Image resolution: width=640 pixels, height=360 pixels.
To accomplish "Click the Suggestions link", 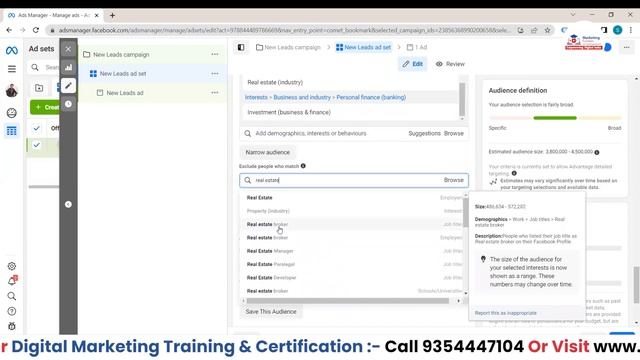I will pos(424,133).
